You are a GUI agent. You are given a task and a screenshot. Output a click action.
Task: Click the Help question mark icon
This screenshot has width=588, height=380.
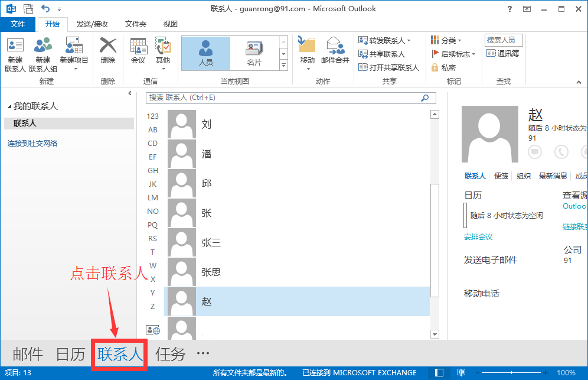click(x=509, y=9)
